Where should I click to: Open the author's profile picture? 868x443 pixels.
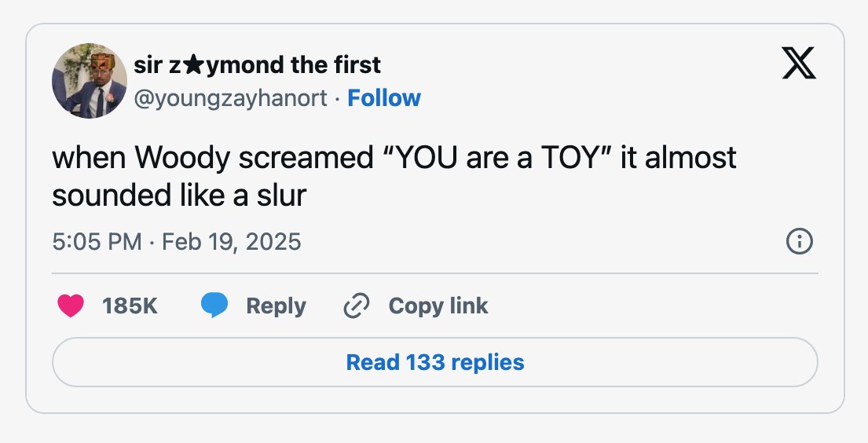90,81
